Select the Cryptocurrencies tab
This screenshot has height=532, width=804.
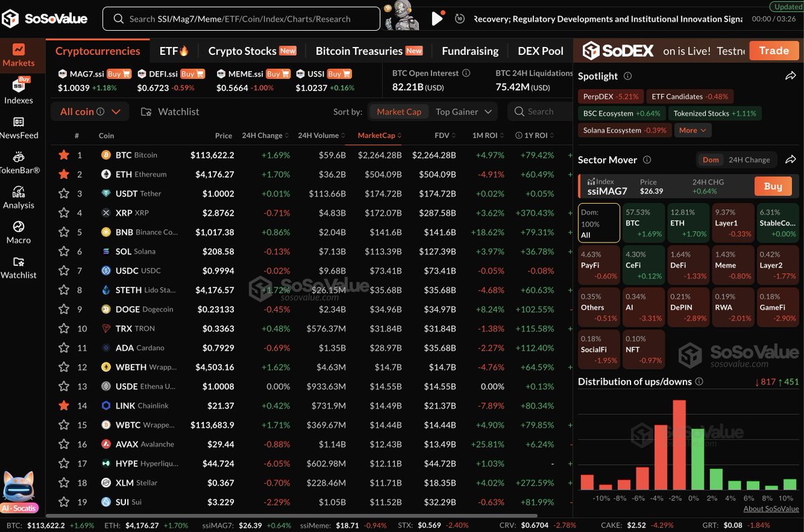pyautogui.click(x=98, y=51)
